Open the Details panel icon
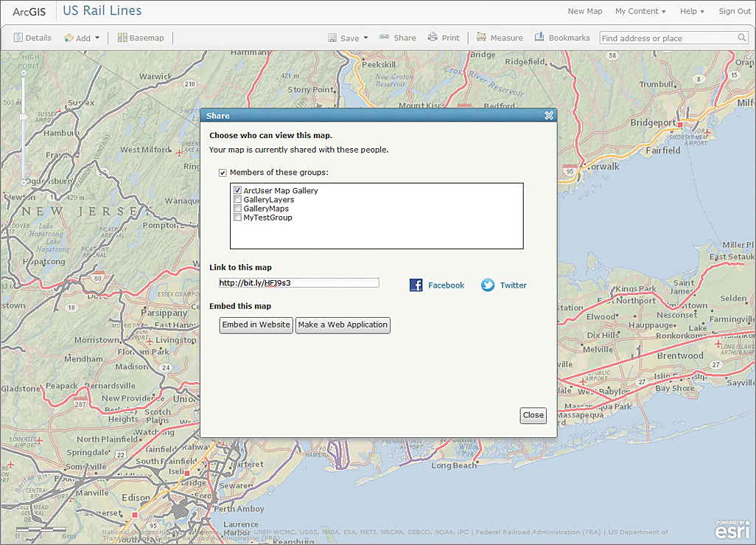The image size is (756, 545). [18, 37]
